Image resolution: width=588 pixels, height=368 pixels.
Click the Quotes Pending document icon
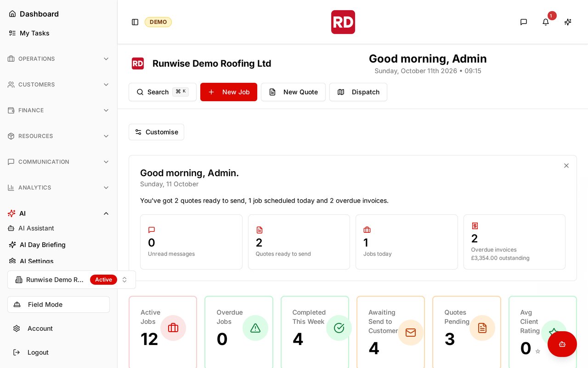point(482,328)
